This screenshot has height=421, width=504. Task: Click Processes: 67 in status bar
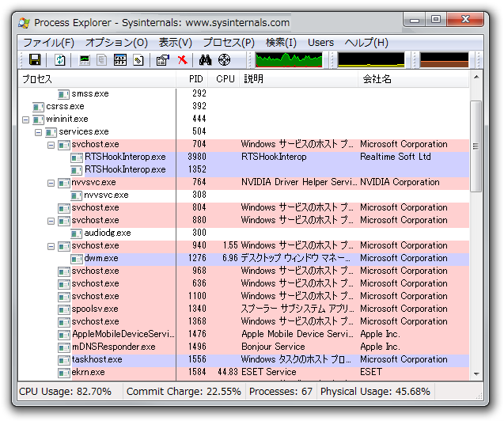[281, 392]
